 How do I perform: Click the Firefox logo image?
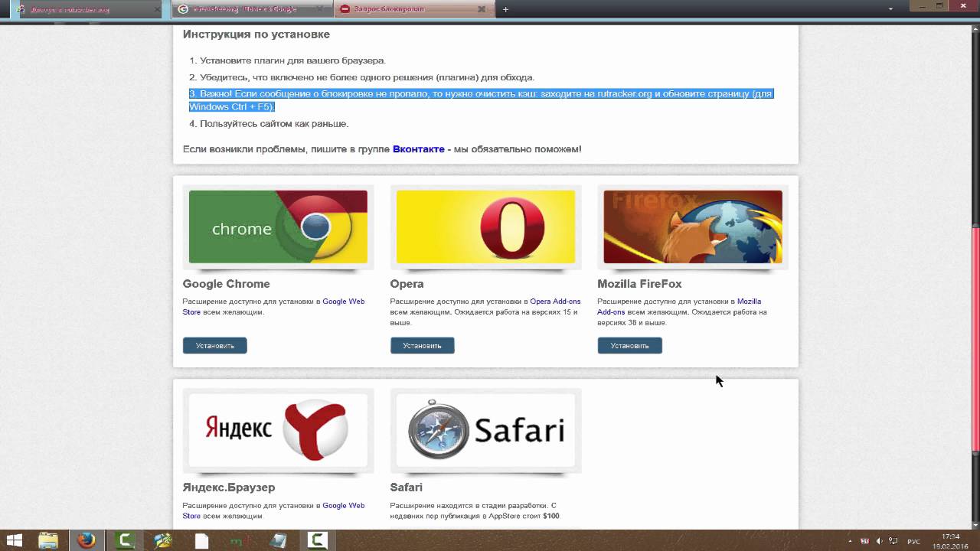[693, 227]
